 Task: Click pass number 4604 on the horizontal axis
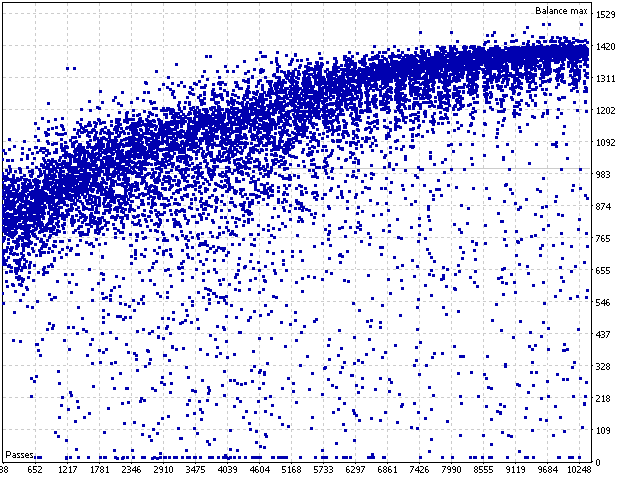[259, 470]
